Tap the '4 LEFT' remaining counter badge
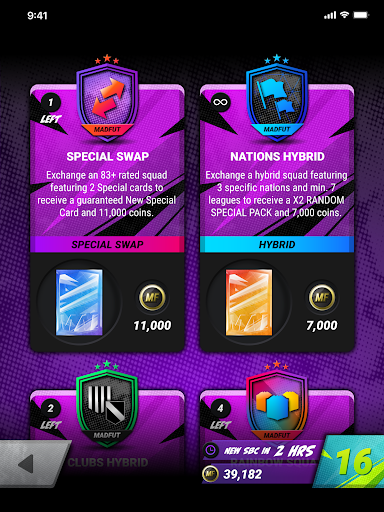This screenshot has width=384, height=512. (220, 414)
